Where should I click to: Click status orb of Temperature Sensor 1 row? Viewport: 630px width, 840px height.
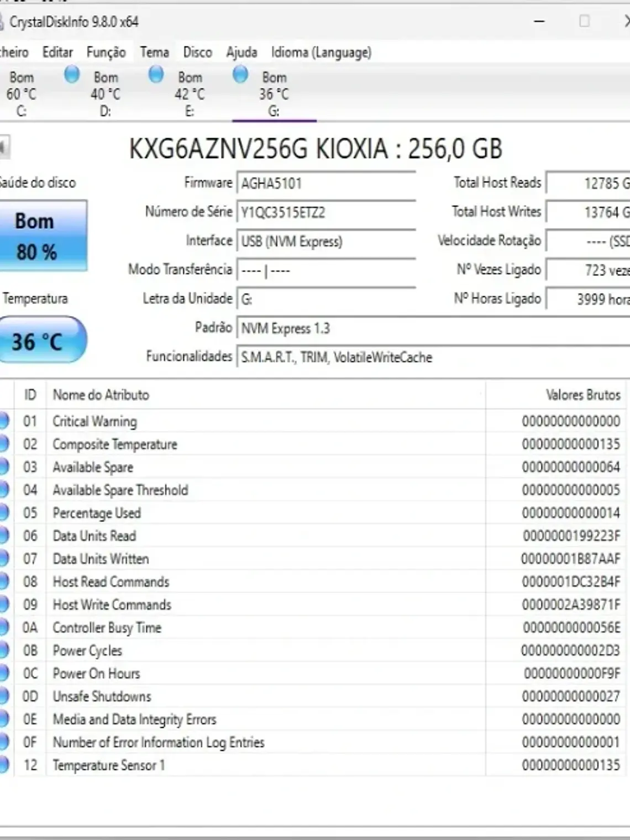point(3,765)
